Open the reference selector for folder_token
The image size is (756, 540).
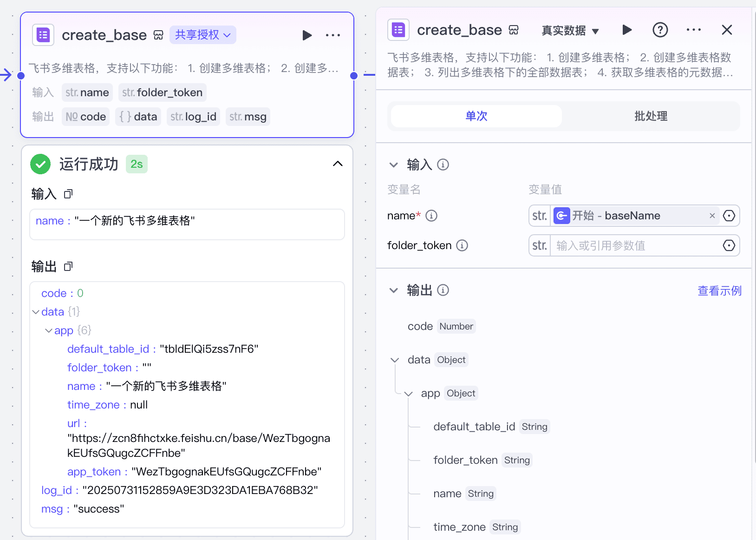[729, 245]
